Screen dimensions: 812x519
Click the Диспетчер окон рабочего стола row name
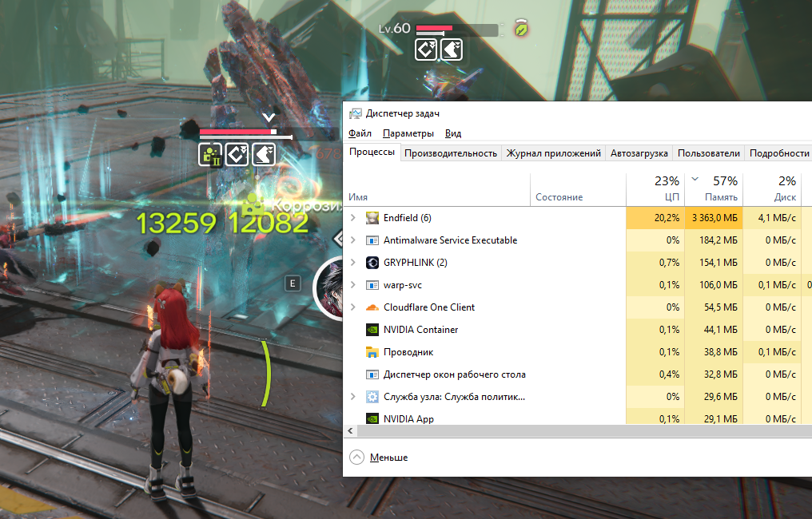click(454, 374)
